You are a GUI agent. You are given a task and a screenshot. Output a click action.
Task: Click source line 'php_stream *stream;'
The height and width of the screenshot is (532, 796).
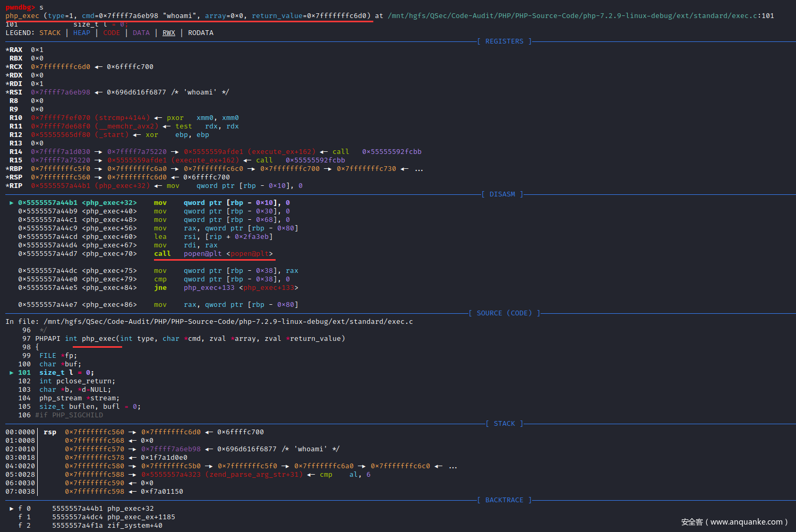pyautogui.click(x=80, y=398)
